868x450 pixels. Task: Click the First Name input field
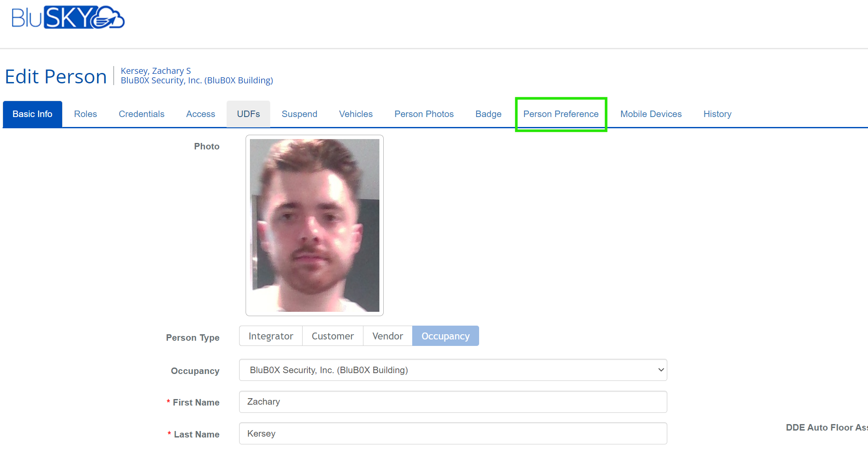(453, 402)
